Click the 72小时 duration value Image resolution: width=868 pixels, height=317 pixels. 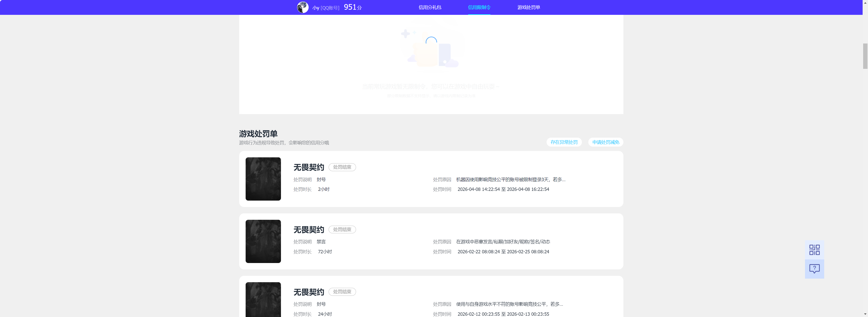(325, 252)
